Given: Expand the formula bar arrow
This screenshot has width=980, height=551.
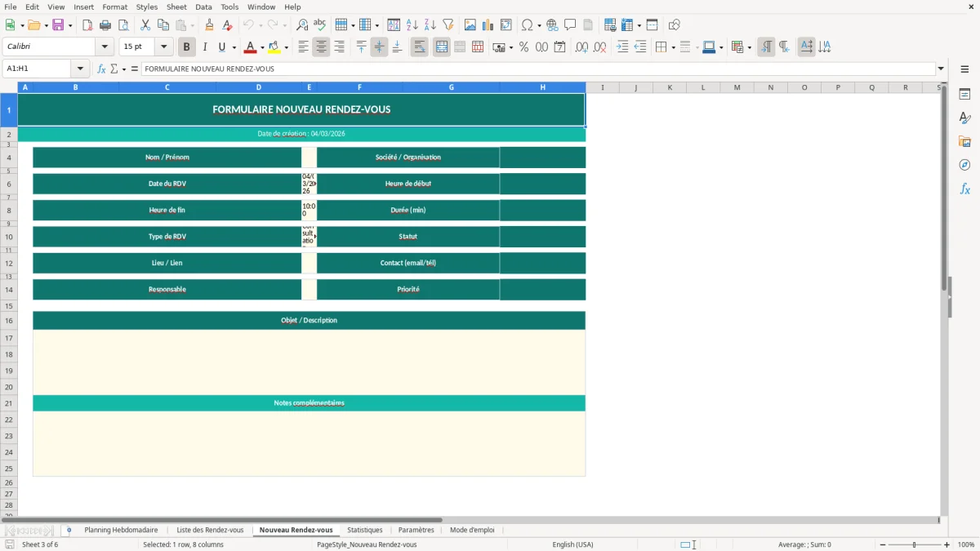Looking at the screenshot, I should (941, 69).
